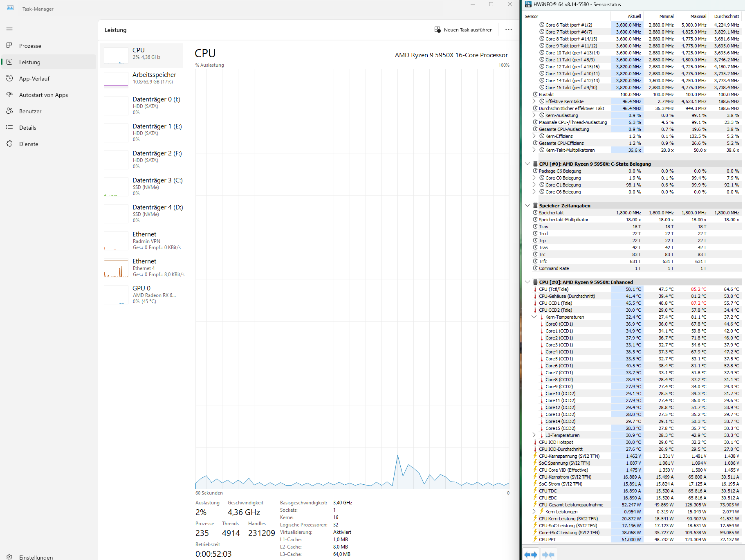Image resolution: width=745 pixels, height=560 pixels.
Task: Select Datenträger 0 (I:) performance entry
Action: 141,106
